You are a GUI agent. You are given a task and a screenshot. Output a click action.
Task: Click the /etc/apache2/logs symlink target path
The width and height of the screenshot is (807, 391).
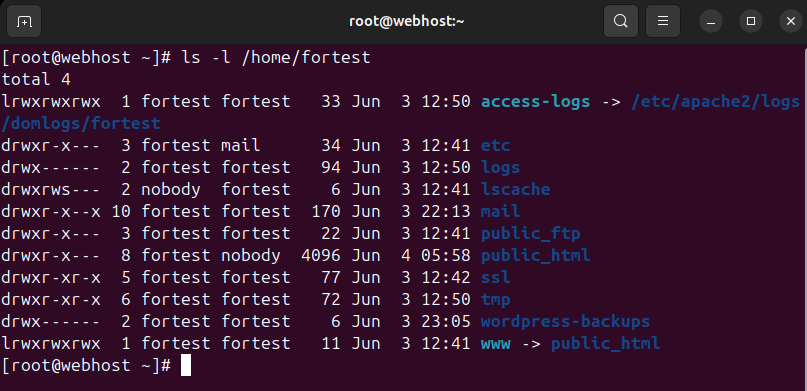715,101
